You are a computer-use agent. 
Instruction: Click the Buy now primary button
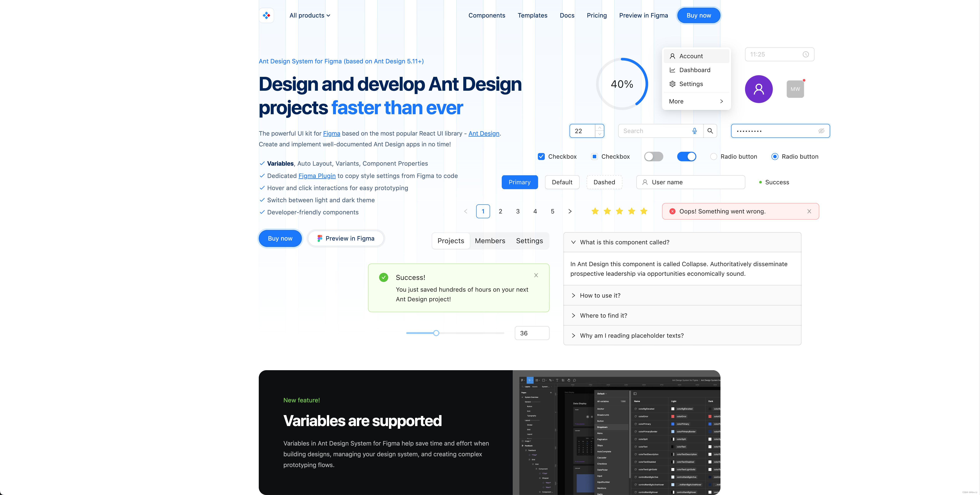pyautogui.click(x=280, y=238)
